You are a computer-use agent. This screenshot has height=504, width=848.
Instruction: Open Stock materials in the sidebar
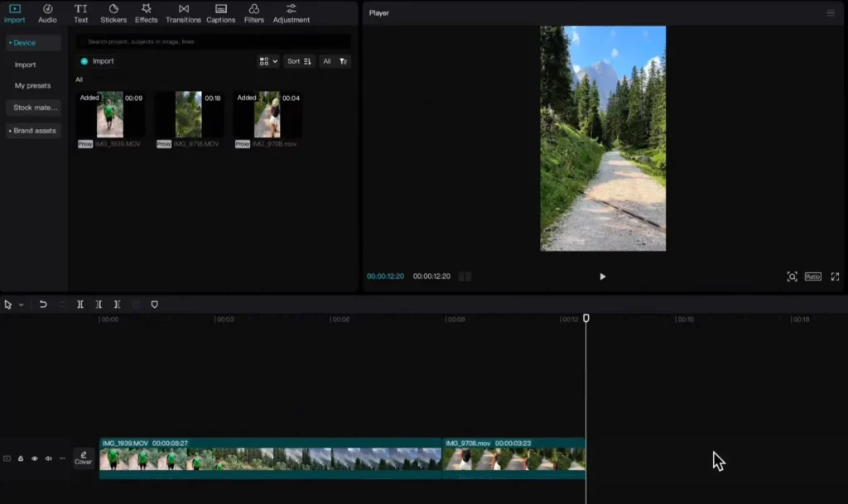coord(35,108)
